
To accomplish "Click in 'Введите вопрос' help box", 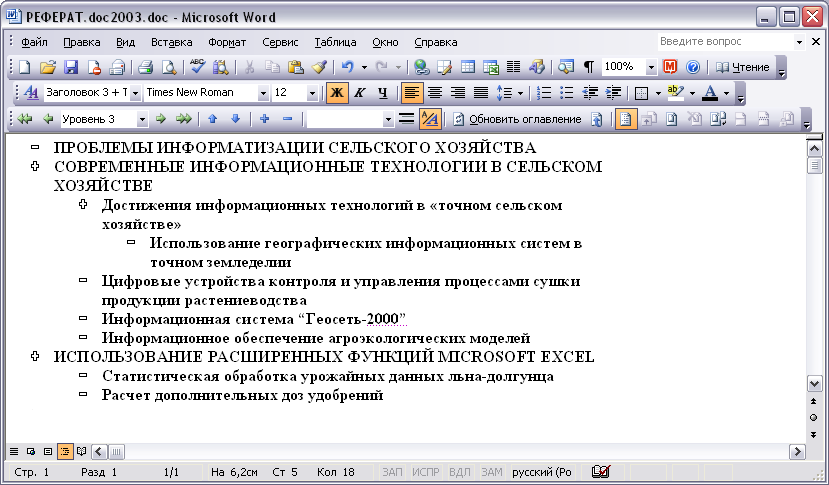I will coord(725,41).
